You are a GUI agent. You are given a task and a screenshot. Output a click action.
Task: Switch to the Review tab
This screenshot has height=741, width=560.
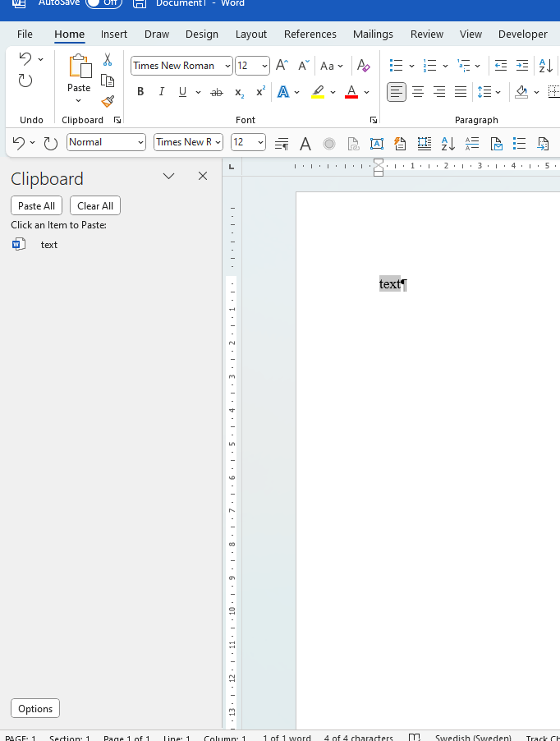[x=427, y=34]
